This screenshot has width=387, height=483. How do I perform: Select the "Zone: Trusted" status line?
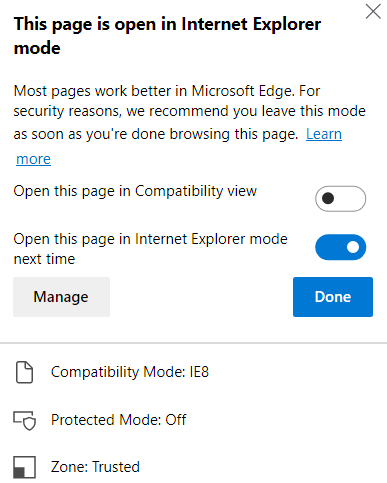[95, 467]
